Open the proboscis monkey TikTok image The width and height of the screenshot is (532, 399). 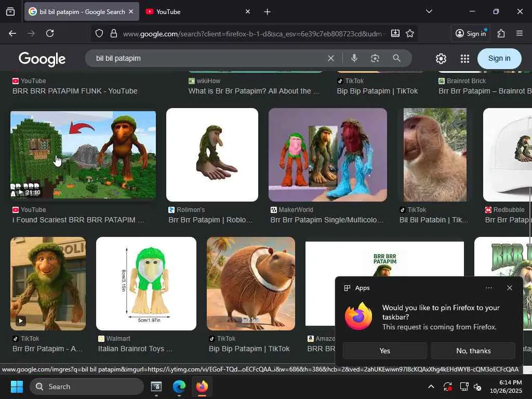[x=435, y=155]
